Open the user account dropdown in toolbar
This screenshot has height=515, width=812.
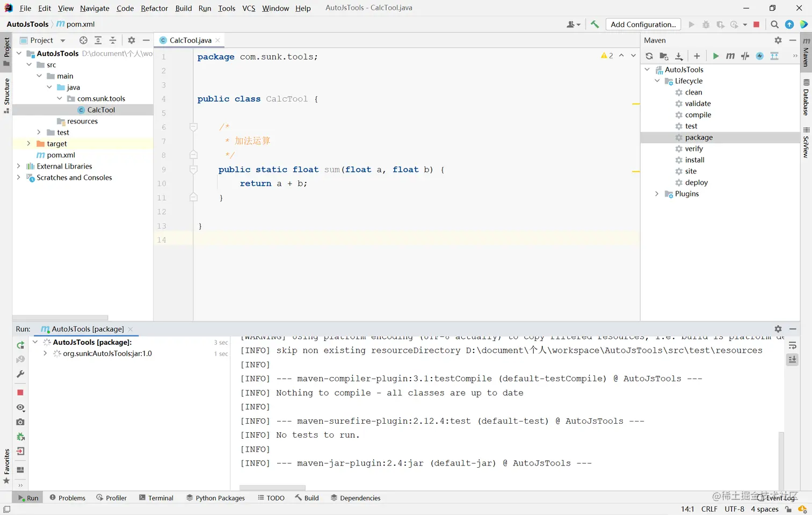click(x=574, y=24)
